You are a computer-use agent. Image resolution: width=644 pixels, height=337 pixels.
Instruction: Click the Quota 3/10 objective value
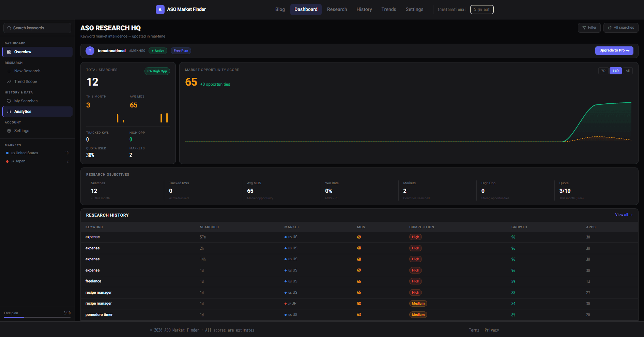[565, 191]
